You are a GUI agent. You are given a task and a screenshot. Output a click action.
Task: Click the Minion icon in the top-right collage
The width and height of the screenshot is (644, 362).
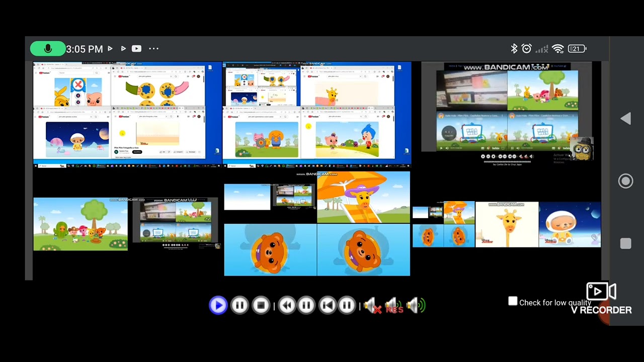581,148
